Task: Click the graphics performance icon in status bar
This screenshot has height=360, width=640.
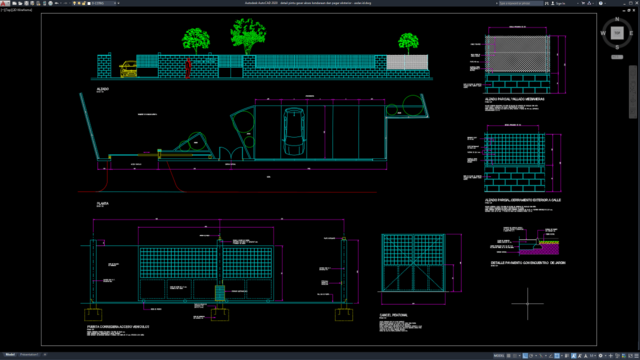Action: click(x=624, y=356)
